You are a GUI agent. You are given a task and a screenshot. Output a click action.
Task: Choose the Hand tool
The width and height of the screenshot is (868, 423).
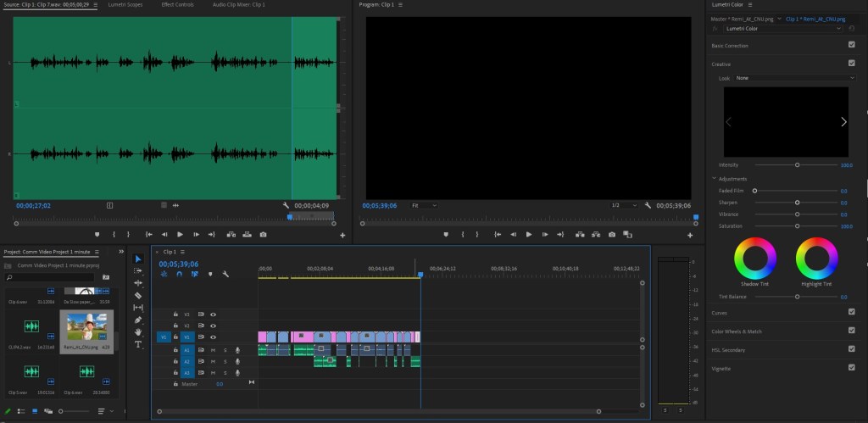click(138, 332)
